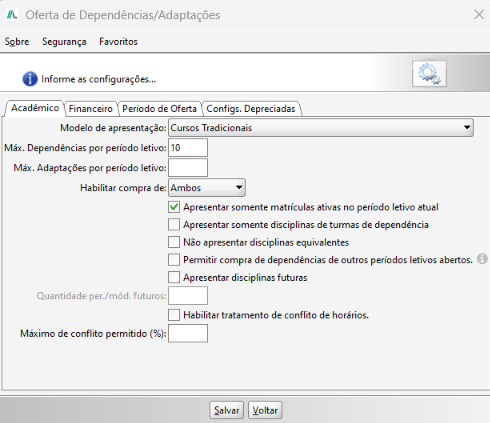This screenshot has height=423, width=490.
Task: Uncheck Apresentar somente matrículas ativas checkbox
Action: click(x=174, y=207)
